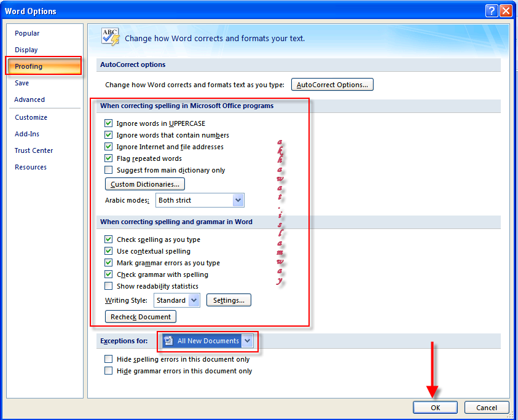518x420 pixels.
Task: Click 'When correcting spelling in Microsoft Office programs' heading
Action: (x=187, y=106)
